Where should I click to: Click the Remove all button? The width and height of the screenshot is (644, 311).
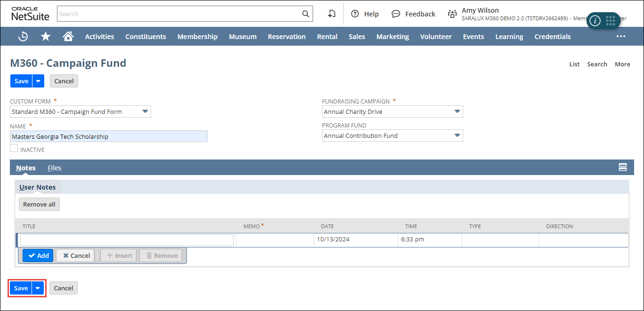click(x=39, y=204)
